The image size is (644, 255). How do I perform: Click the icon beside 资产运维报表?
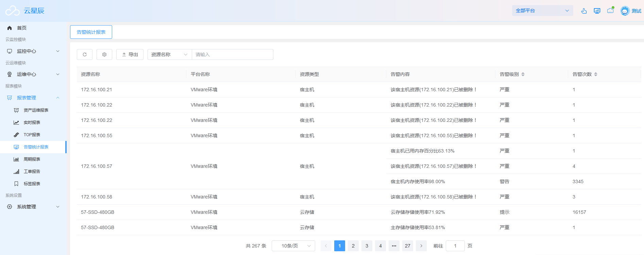click(x=16, y=110)
